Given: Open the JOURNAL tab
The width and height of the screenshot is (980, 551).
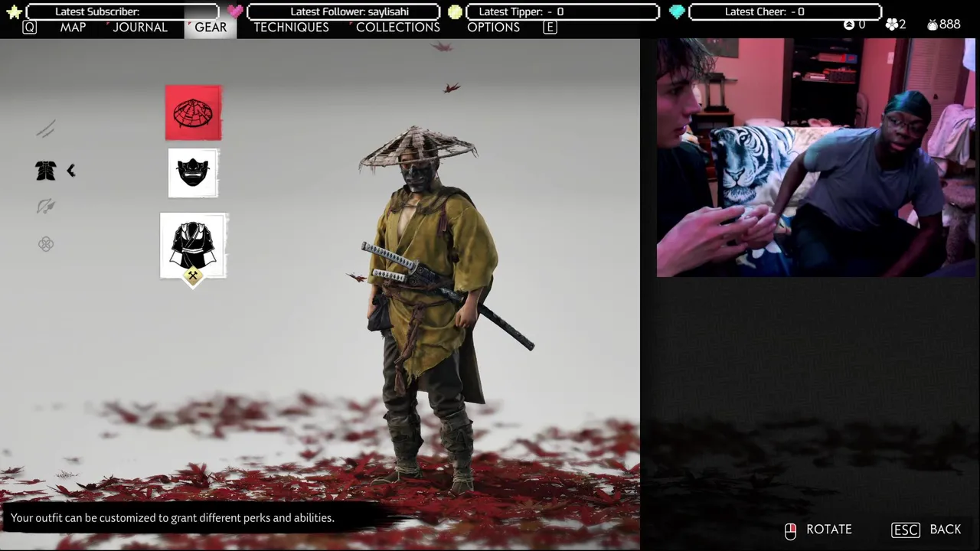Looking at the screenshot, I should (x=140, y=27).
